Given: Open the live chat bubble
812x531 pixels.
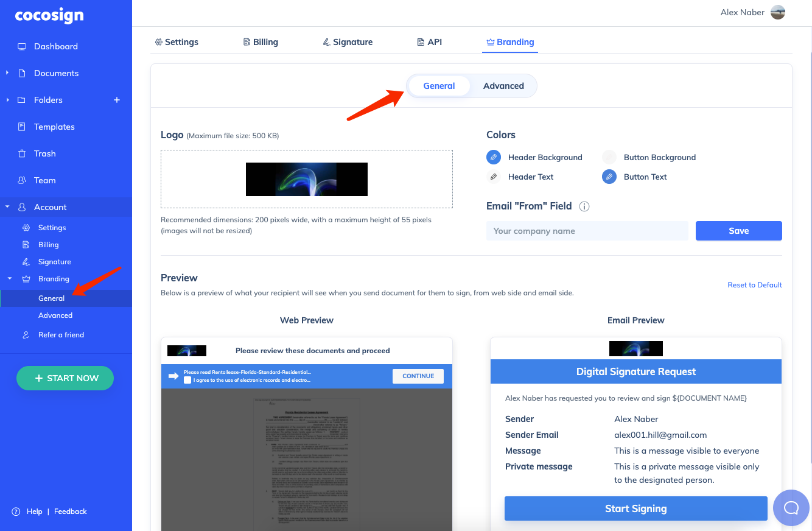Looking at the screenshot, I should (791, 508).
